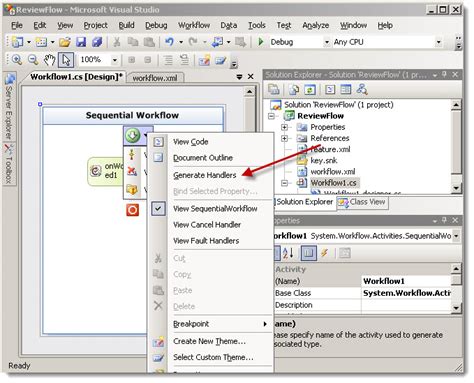Select View Fault Handlers menu entry
The height and width of the screenshot is (383, 474).
point(206,241)
